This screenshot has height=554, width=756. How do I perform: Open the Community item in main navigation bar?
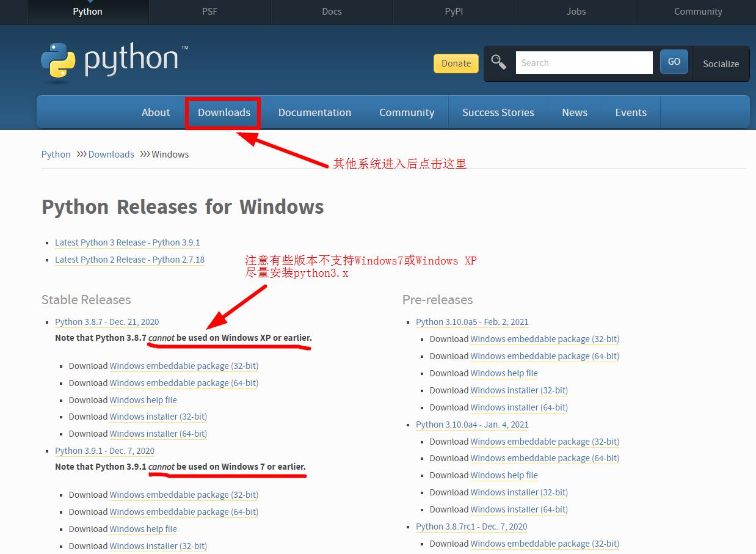click(x=407, y=112)
